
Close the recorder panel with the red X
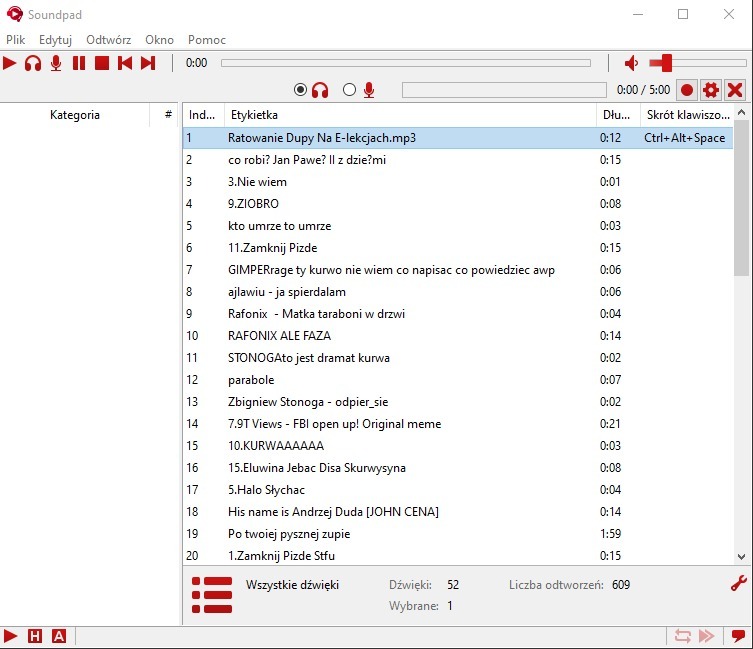pyautogui.click(x=735, y=90)
